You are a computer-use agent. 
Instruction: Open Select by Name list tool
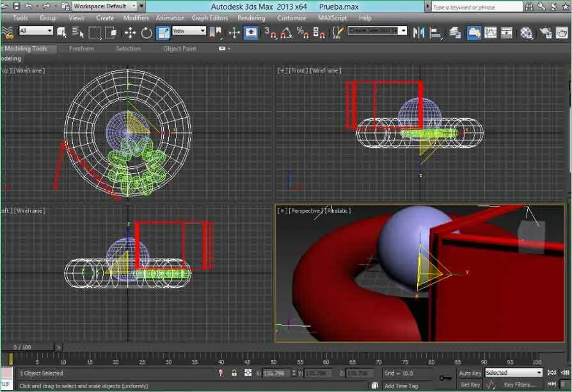pos(77,33)
